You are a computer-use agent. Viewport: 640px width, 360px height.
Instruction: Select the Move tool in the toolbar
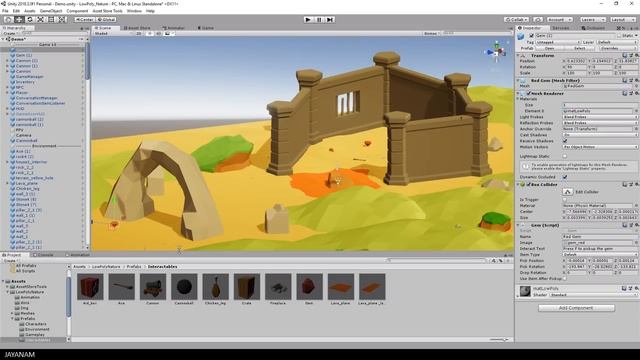[x=19, y=20]
